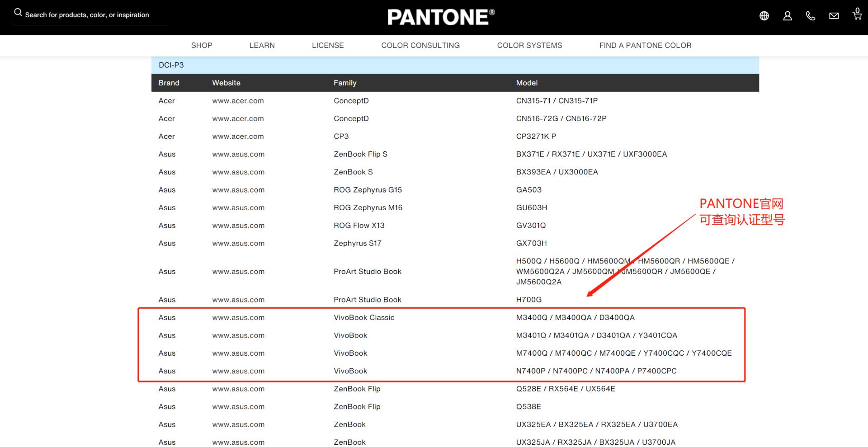Select model text H700G

point(529,300)
